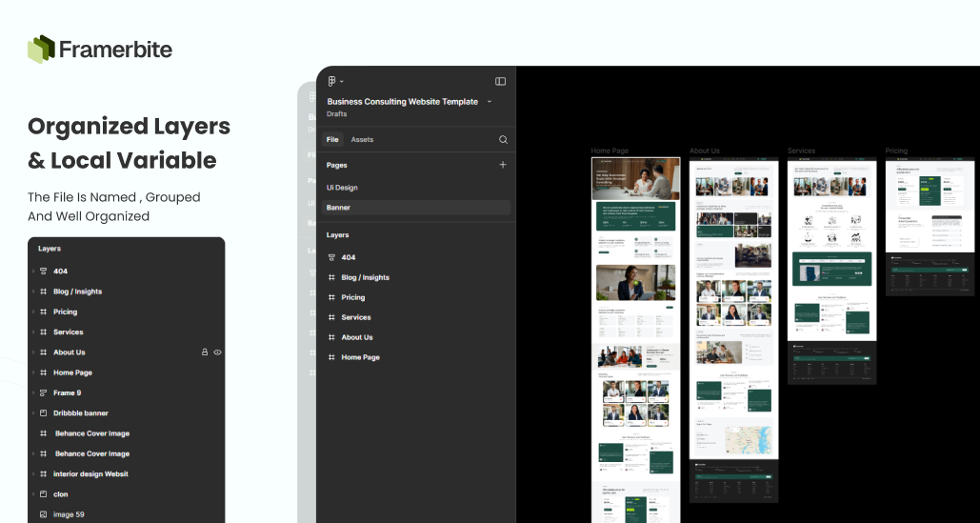Viewport: 980px width, 523px height.
Task: Click the frame icon beside Frame 9
Action: coord(43,392)
